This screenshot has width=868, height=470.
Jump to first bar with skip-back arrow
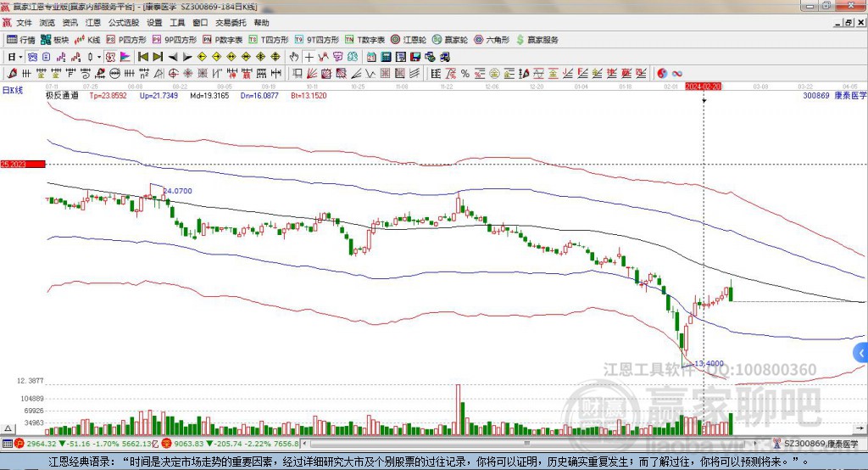click(x=142, y=57)
